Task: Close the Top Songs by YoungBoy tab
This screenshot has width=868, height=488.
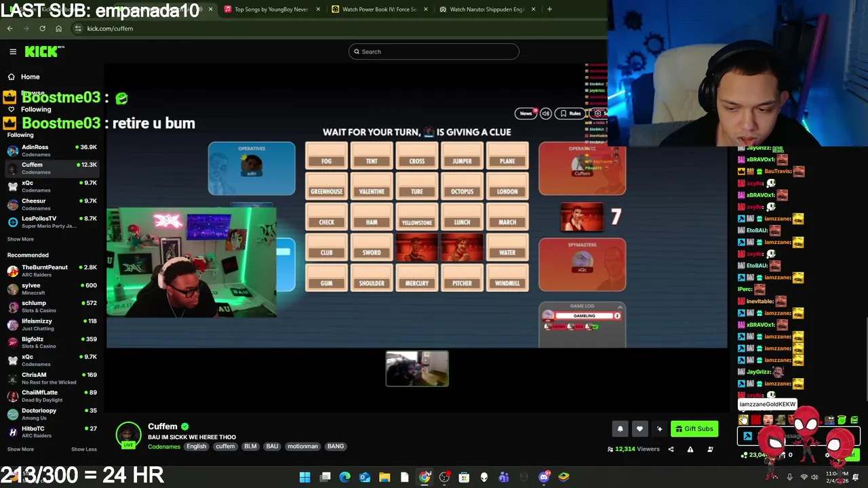Action: tap(318, 9)
